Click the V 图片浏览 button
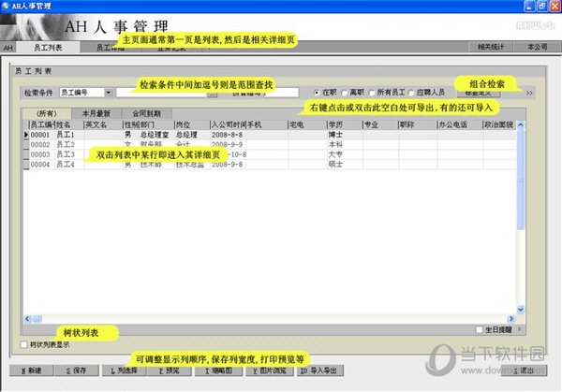The height and width of the screenshot is (392, 562). tap(270, 370)
